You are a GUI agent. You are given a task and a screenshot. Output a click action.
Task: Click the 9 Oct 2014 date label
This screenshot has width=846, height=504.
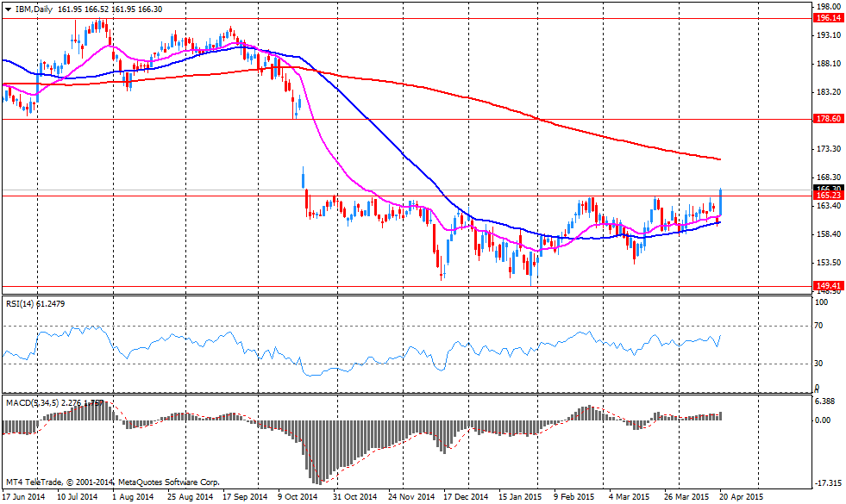coord(298,496)
